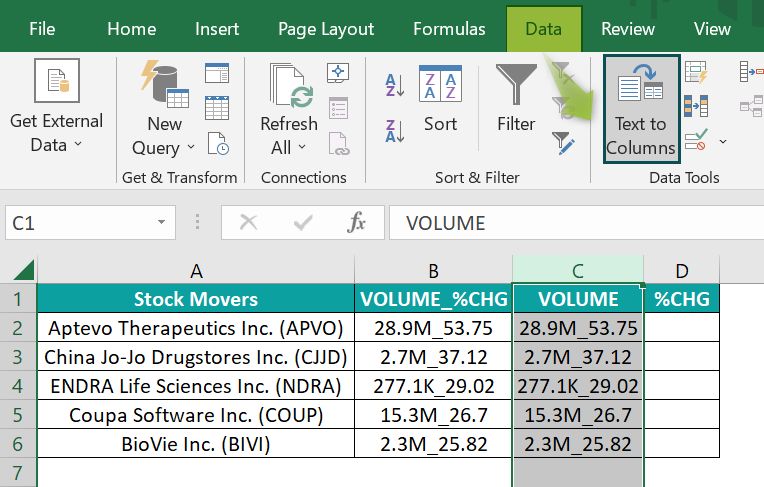Open the Sort dialog

pyautogui.click(x=440, y=98)
